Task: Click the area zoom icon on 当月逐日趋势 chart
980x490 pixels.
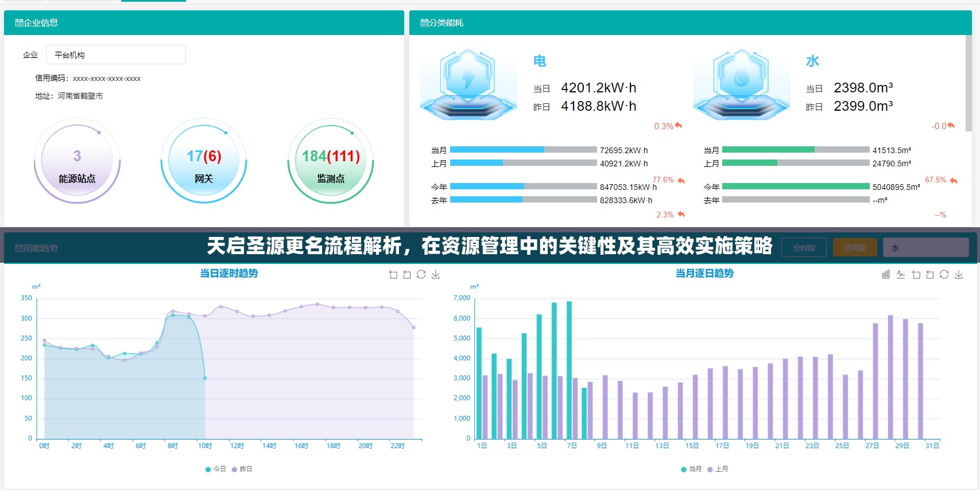Action: tap(916, 275)
